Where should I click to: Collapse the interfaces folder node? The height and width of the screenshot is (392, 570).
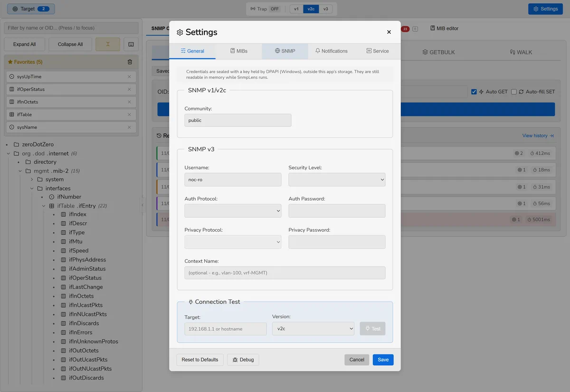[x=32, y=188]
